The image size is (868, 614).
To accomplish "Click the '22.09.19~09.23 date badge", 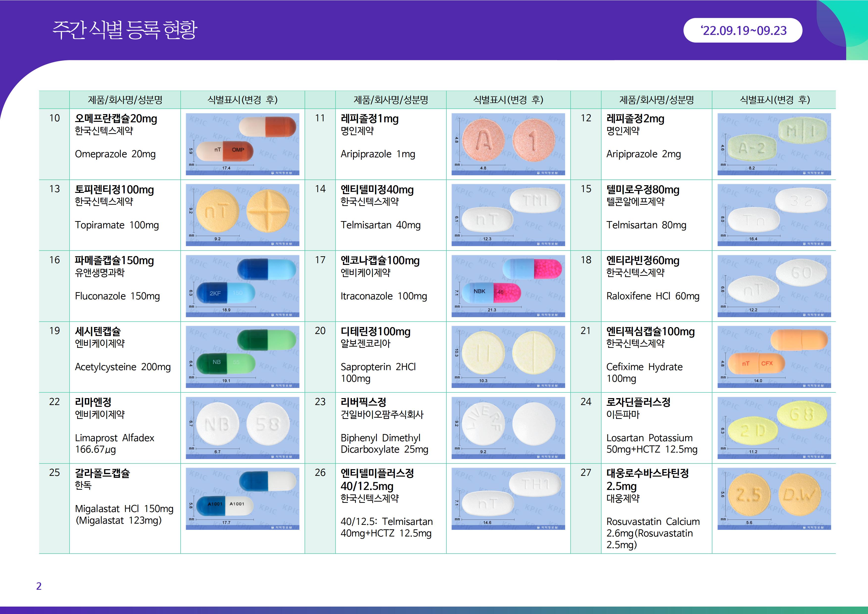I will tap(743, 30).
